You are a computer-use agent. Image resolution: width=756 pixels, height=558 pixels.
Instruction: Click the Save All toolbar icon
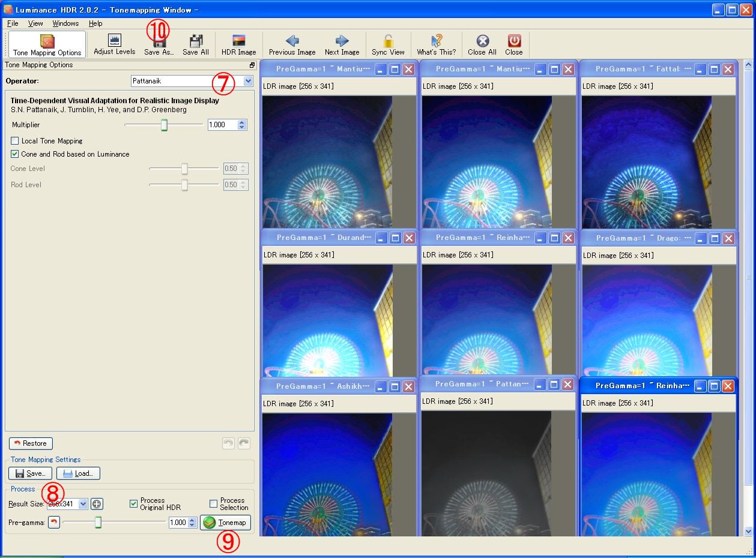click(196, 41)
